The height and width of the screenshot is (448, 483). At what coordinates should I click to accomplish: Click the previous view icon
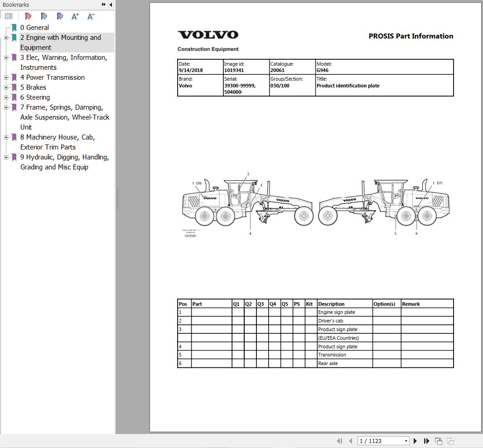(438, 441)
